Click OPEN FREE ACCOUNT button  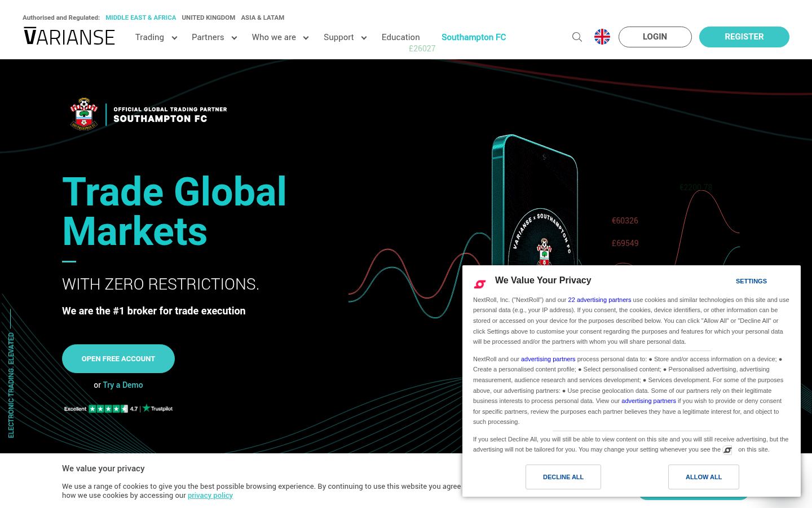pyautogui.click(x=118, y=358)
